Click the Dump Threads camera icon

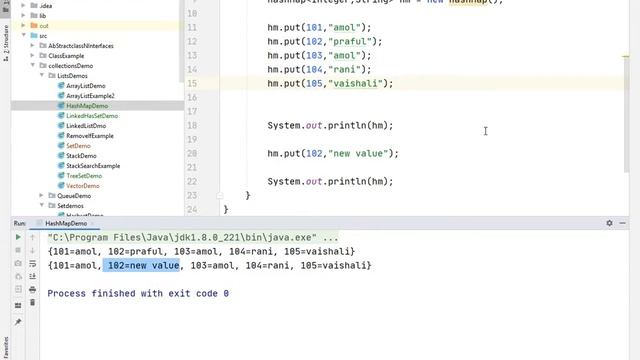click(x=18, y=263)
